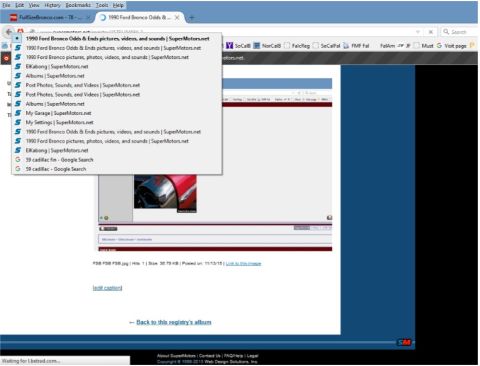Go back to lower 1990 Ford Bronco pictures, photos entry
The image size is (480, 366).
tap(117, 141)
